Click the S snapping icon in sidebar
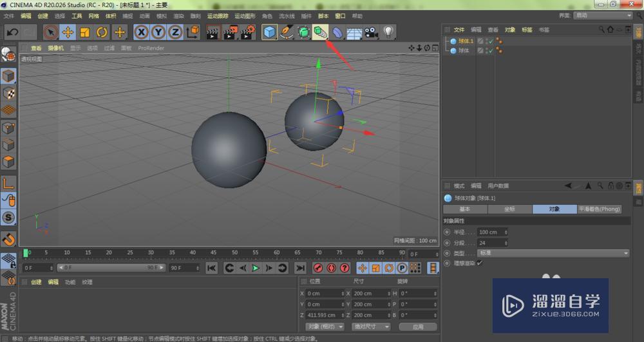Screen dimensions: 644x342 [8, 218]
